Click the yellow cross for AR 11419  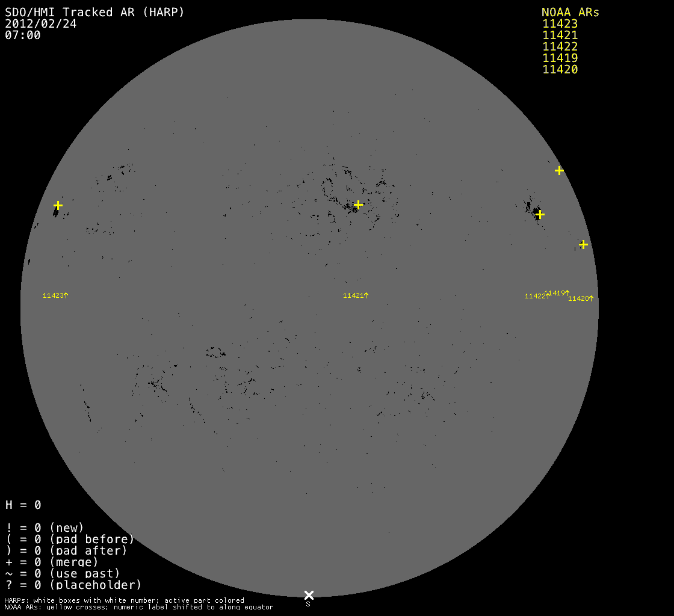point(559,170)
